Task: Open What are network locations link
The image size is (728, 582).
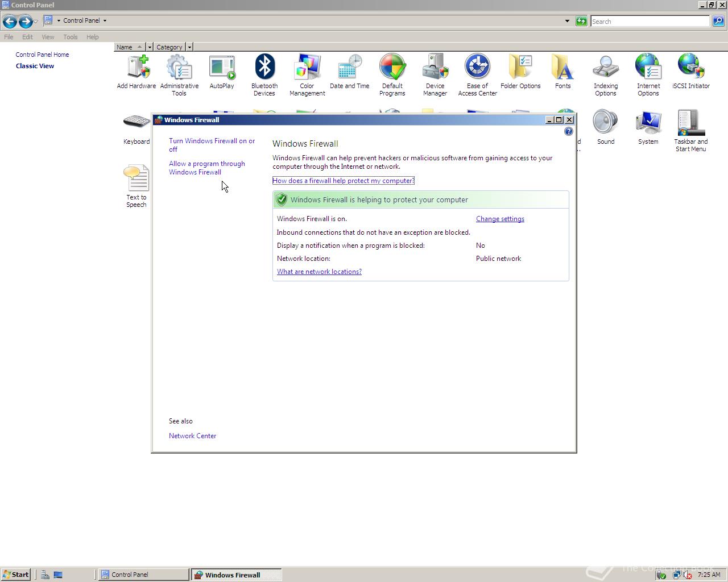Action: coord(319,272)
